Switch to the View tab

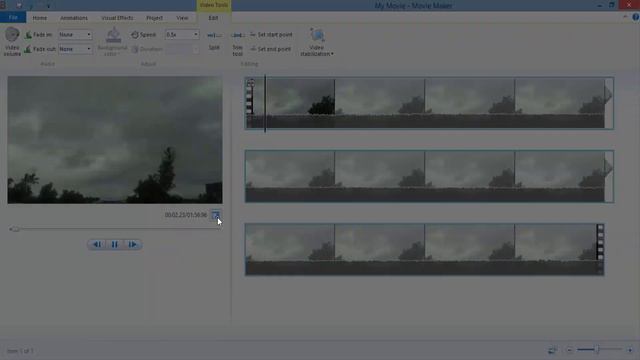click(x=182, y=18)
